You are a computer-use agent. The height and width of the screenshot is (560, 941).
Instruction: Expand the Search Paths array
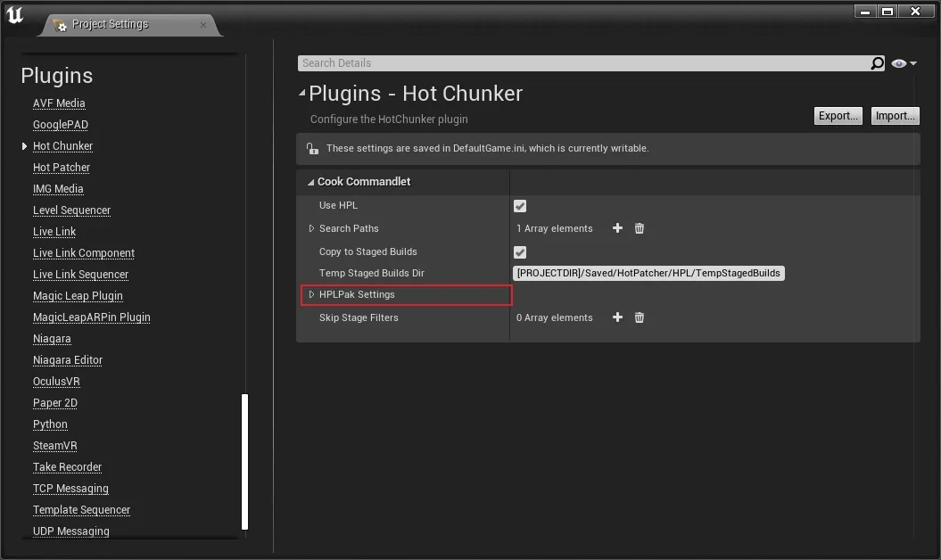pyautogui.click(x=311, y=228)
